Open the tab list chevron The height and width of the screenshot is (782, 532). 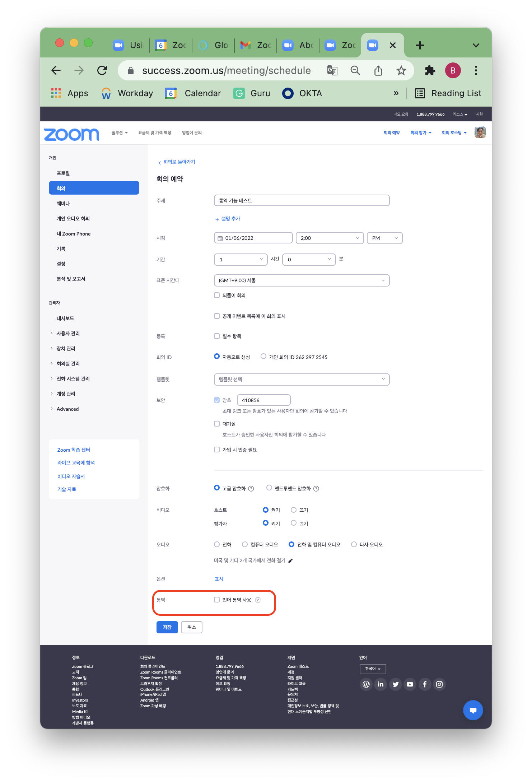[476, 45]
